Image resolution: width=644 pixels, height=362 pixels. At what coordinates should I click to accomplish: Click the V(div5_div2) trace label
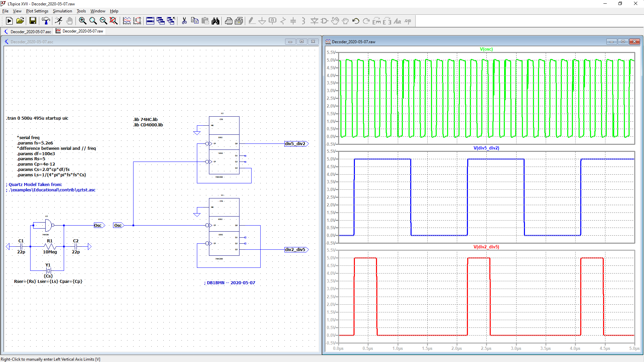coord(486,148)
